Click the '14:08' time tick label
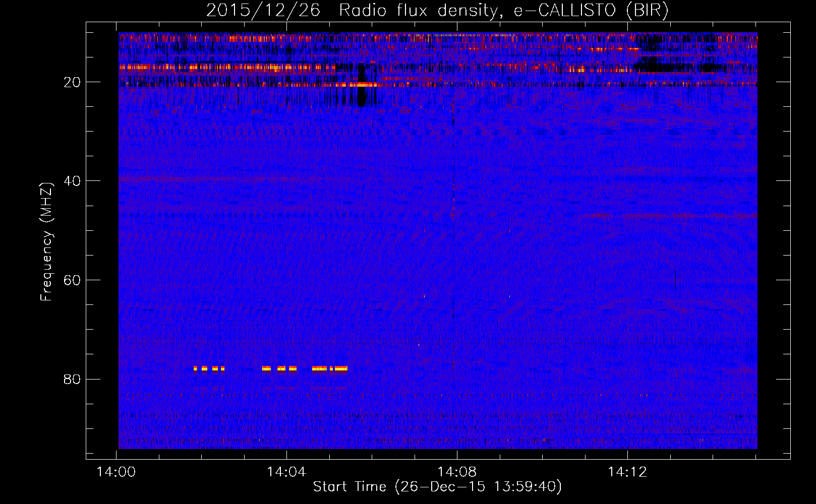Image resolution: width=816 pixels, height=504 pixels. [x=457, y=472]
